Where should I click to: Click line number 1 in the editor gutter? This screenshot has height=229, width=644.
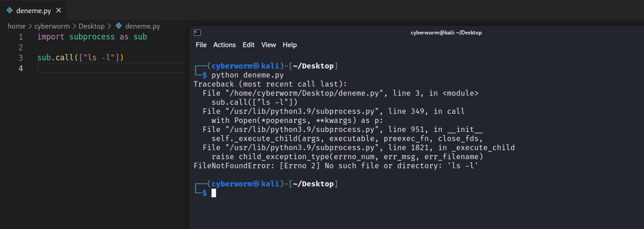(21, 37)
